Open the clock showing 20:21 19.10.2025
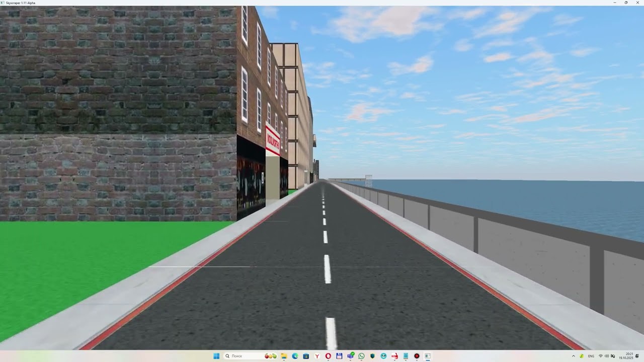Screen dimensions: 644x362 click(626, 356)
